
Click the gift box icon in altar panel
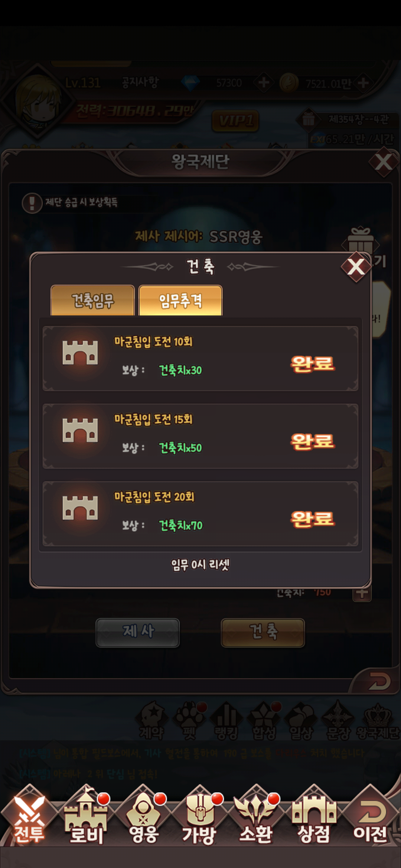click(x=360, y=241)
